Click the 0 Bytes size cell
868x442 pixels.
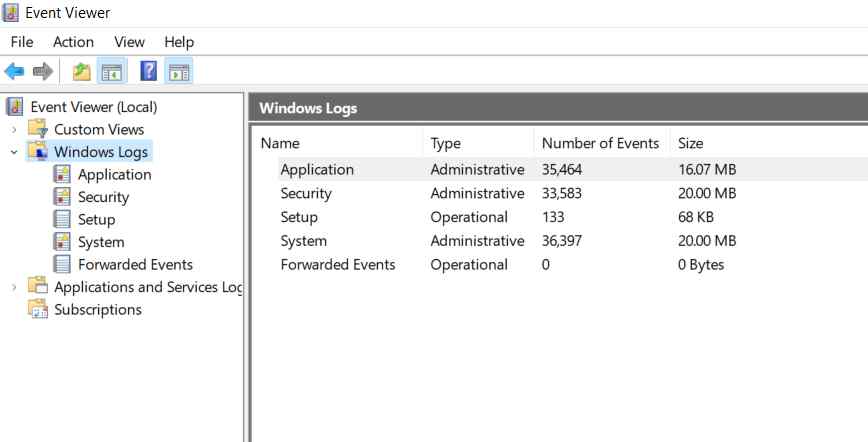701,265
